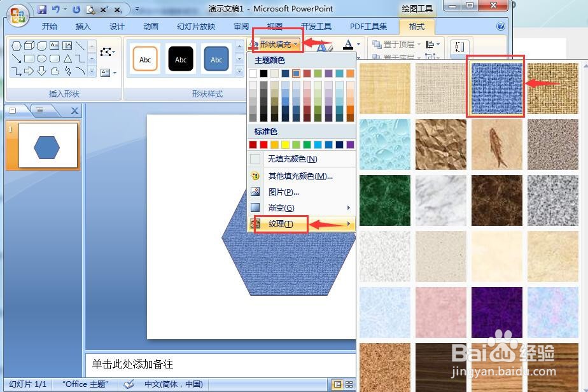Switch to the 格式 ribbon tab
The width and height of the screenshot is (588, 392).
[417, 26]
